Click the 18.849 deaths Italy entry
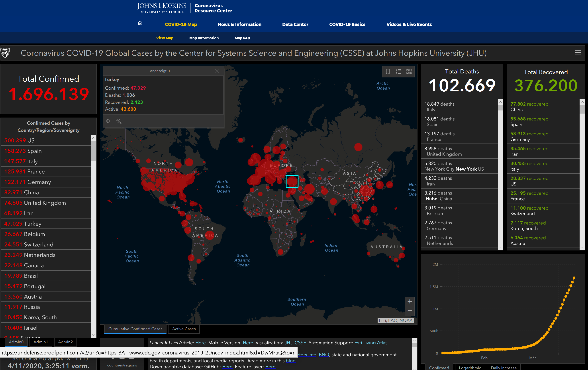Viewport: 588px width, 370px height. pos(459,107)
